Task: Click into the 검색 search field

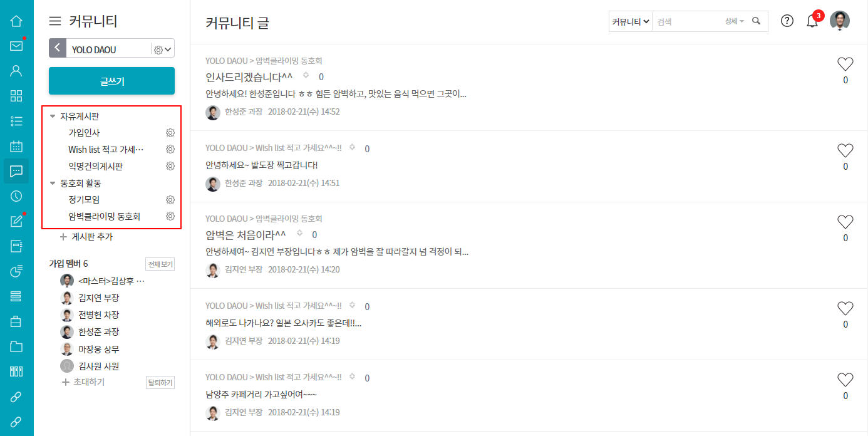Action: 687,21
